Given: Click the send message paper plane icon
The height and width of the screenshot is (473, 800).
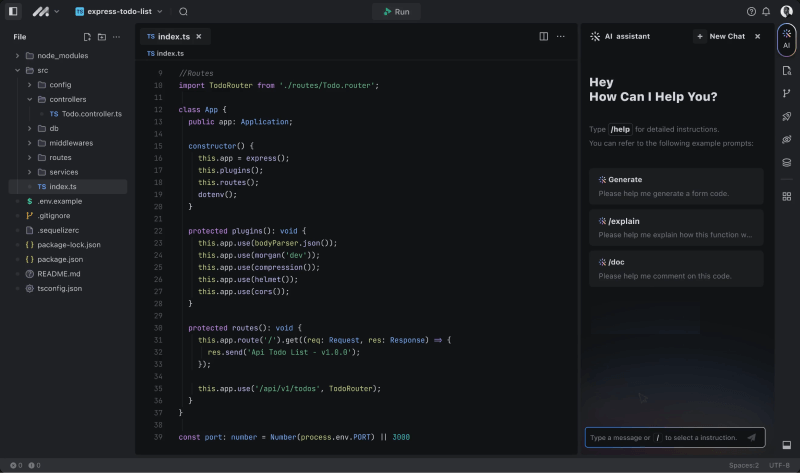Looking at the screenshot, I should click(751, 437).
